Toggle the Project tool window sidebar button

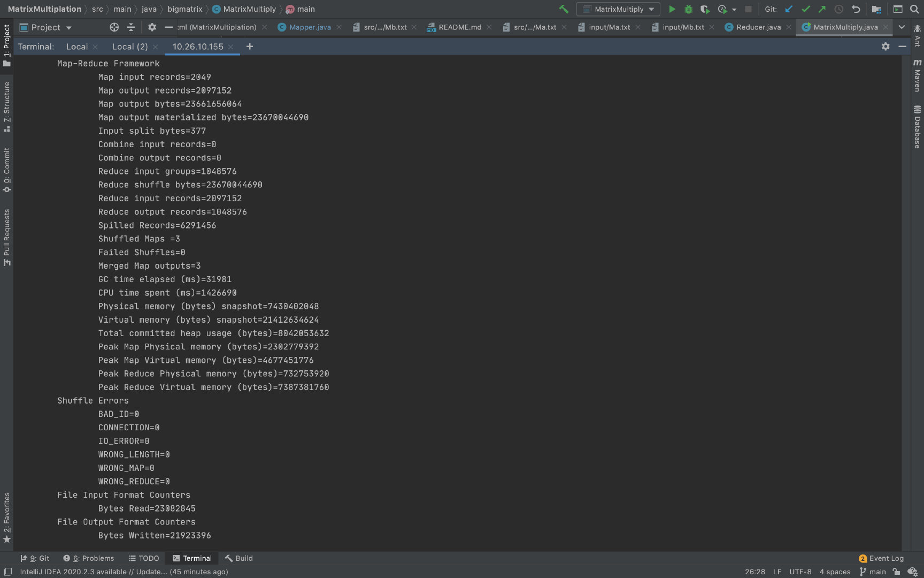6,45
